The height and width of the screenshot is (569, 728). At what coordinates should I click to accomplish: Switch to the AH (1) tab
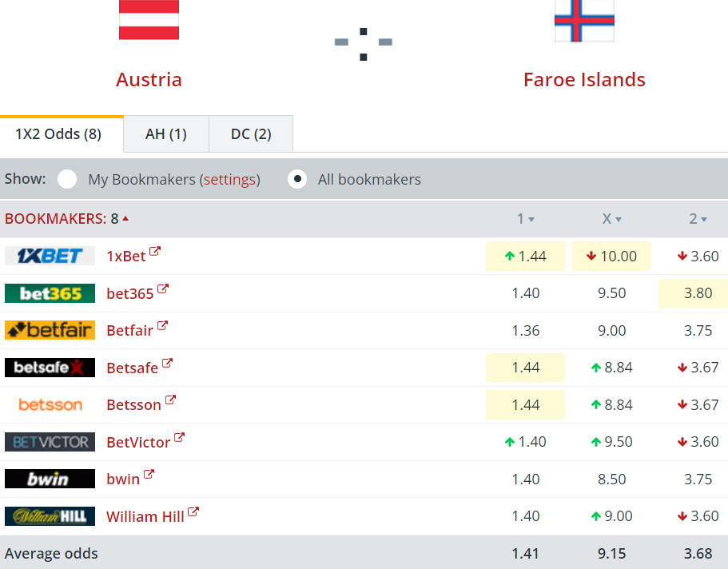click(x=166, y=134)
